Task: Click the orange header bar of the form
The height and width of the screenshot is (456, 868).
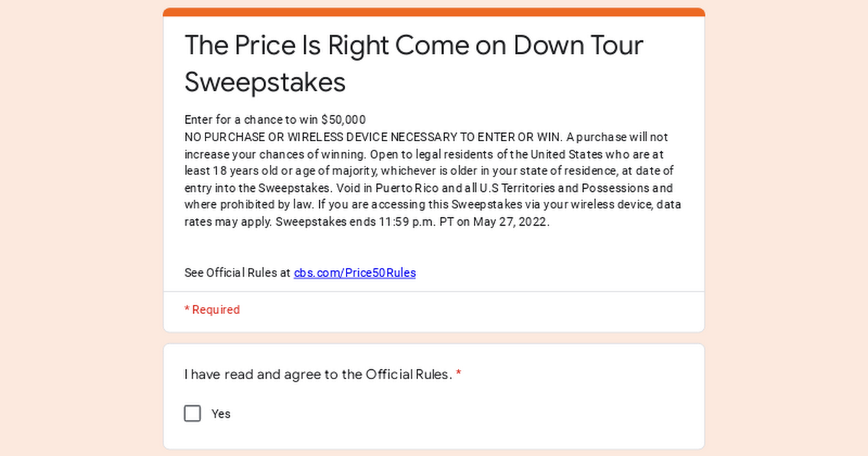Action: pos(434,12)
